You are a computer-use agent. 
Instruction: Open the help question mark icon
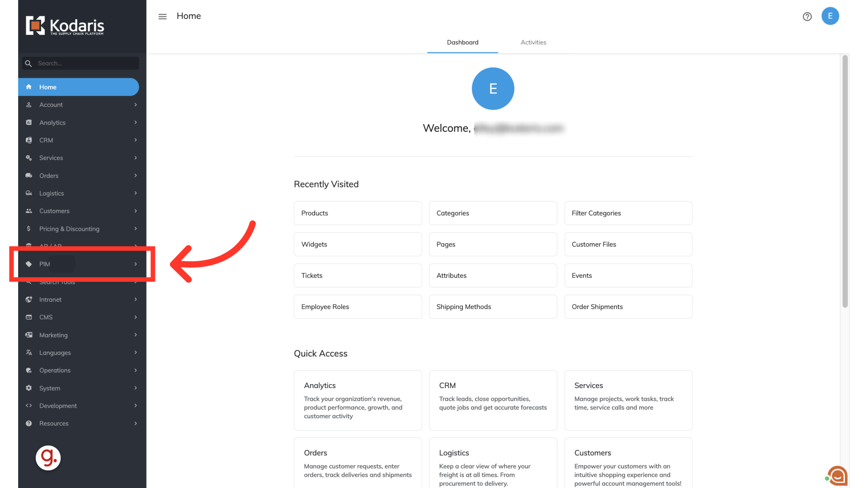(x=807, y=17)
